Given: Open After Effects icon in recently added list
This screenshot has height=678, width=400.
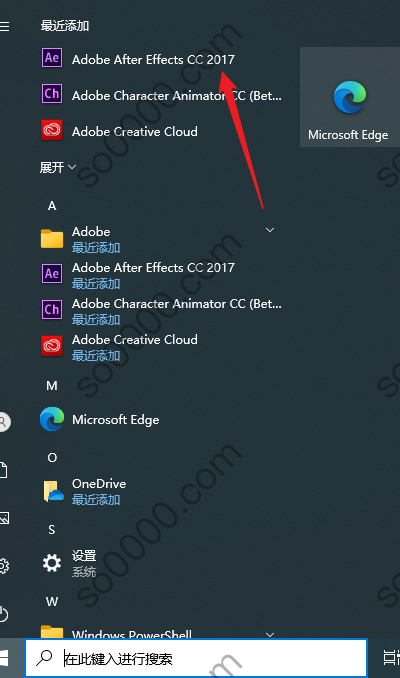Looking at the screenshot, I should coord(52,58).
